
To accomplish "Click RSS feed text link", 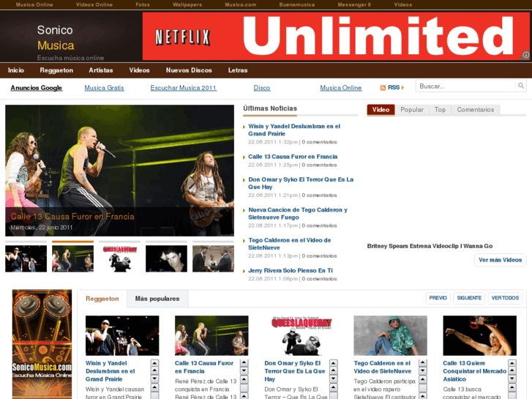I will tap(394, 88).
